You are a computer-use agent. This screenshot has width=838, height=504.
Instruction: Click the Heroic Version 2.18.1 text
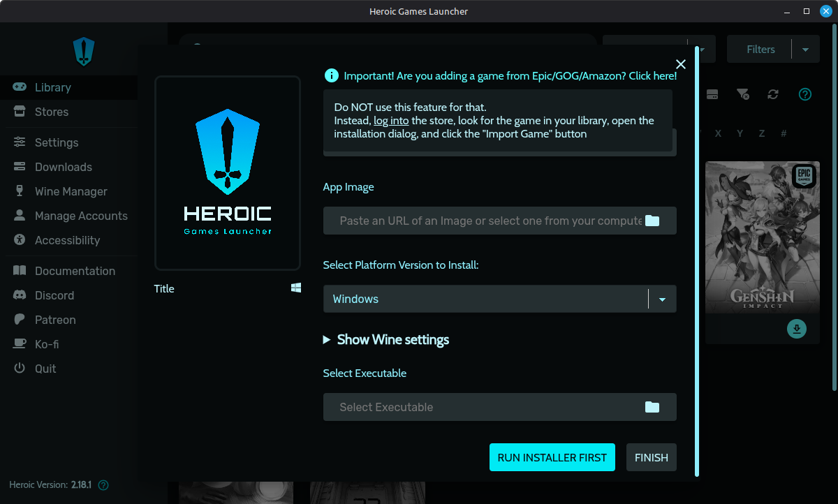click(50, 484)
